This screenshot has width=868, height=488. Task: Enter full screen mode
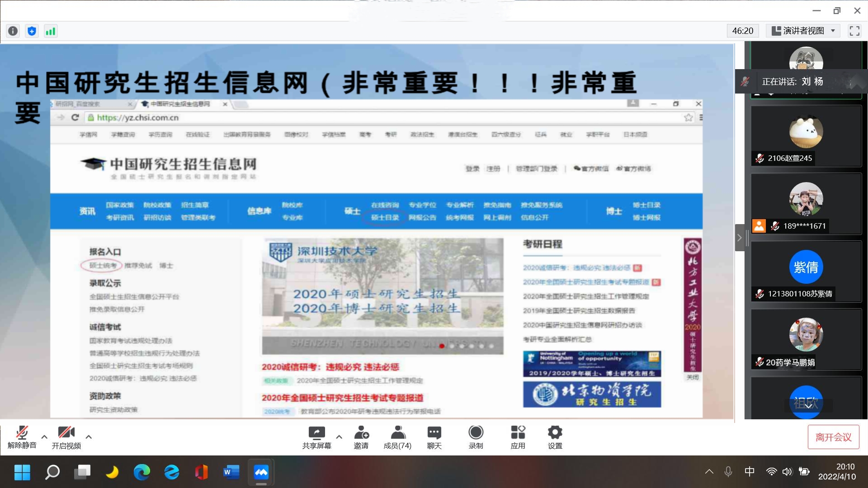pos(854,31)
